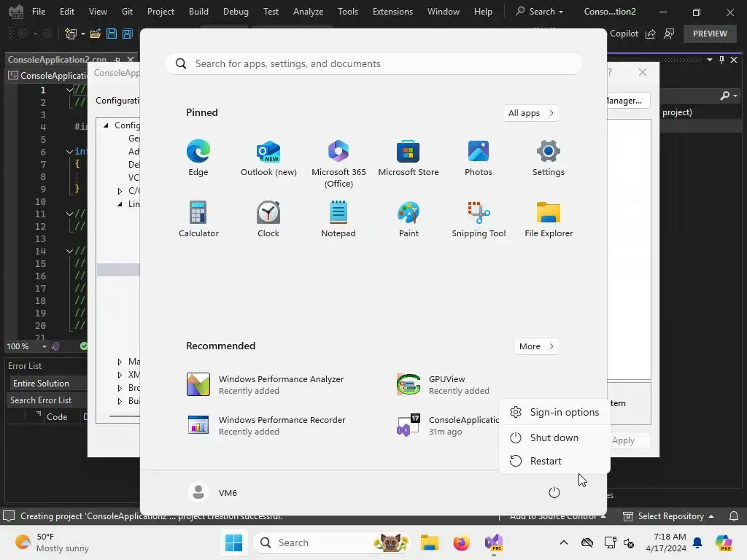Open Edge from pinned apps
The height and width of the screenshot is (560, 747).
[198, 158]
